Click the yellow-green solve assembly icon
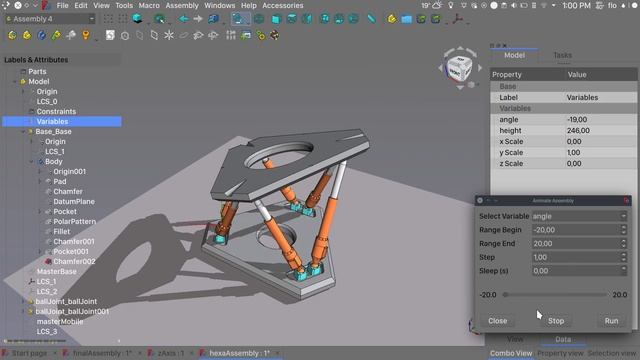Screen dimensions: 640x360 260,36
